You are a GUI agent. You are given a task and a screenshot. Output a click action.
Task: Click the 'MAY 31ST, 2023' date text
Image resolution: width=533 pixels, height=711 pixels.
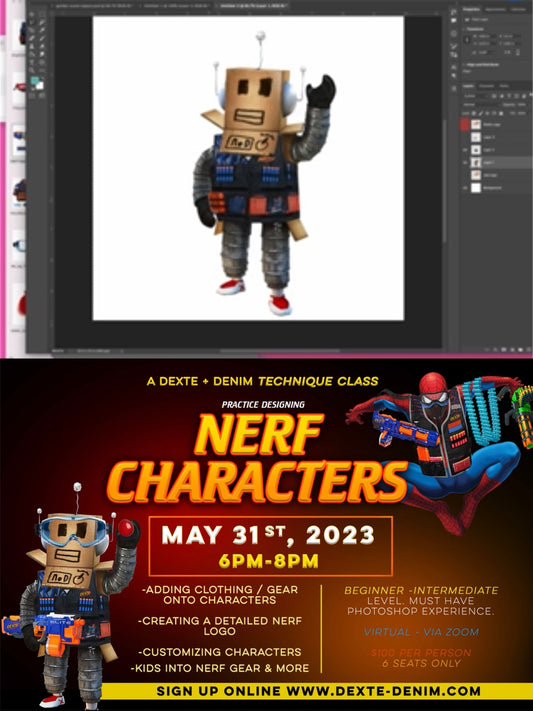tap(268, 536)
